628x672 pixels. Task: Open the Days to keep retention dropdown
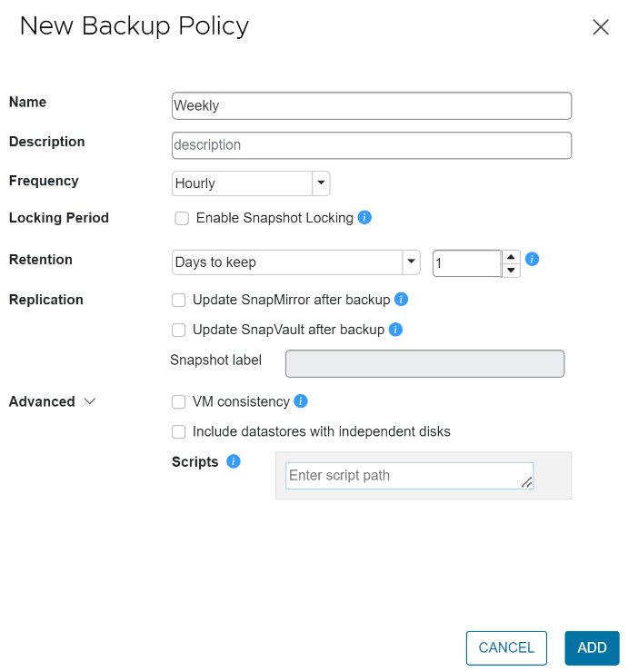(x=412, y=262)
